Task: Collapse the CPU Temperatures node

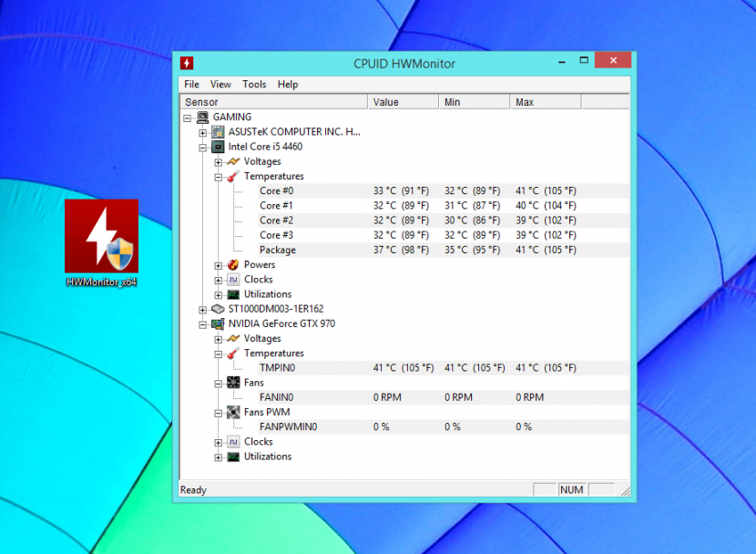Action: [219, 177]
